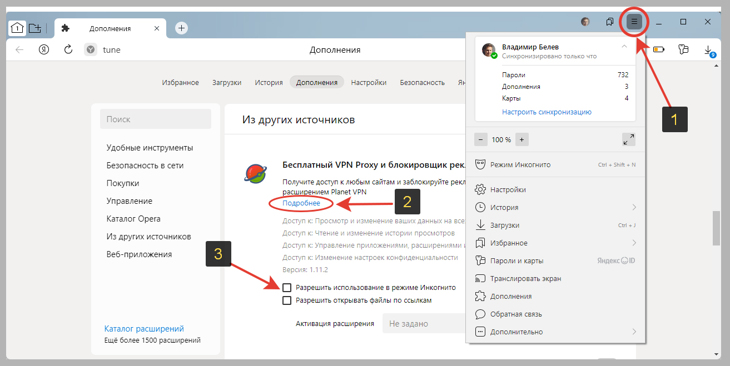Click the profile avatar in title bar
This screenshot has width=730, height=366.
585,21
